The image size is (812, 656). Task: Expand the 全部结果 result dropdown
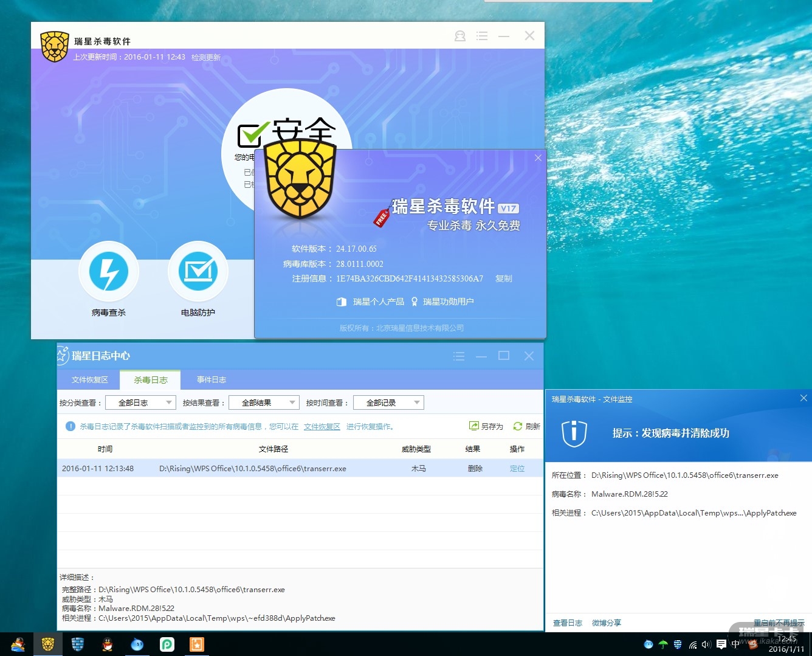click(264, 402)
